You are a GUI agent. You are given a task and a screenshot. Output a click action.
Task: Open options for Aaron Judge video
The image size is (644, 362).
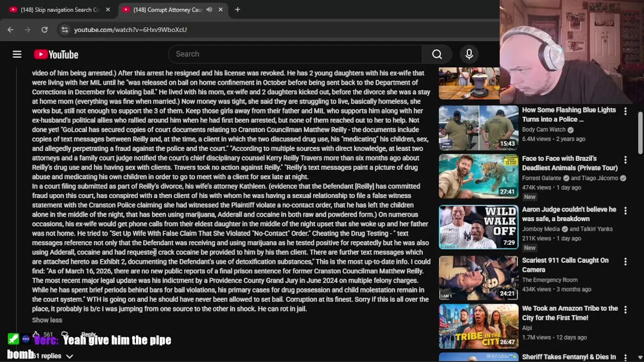(625, 210)
